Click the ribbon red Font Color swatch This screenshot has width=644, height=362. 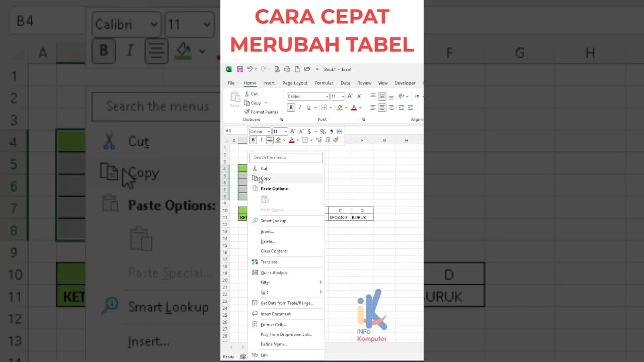pos(354,108)
